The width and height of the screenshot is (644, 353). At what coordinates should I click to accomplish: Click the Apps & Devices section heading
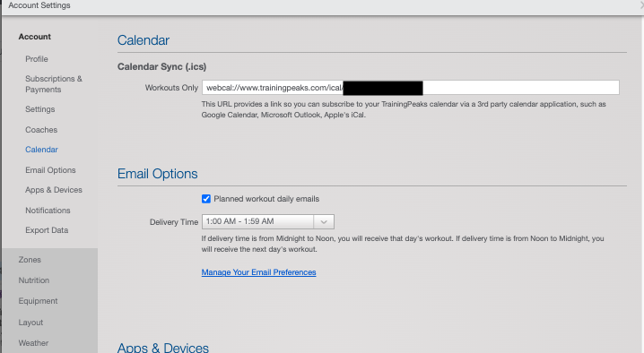[163, 348]
